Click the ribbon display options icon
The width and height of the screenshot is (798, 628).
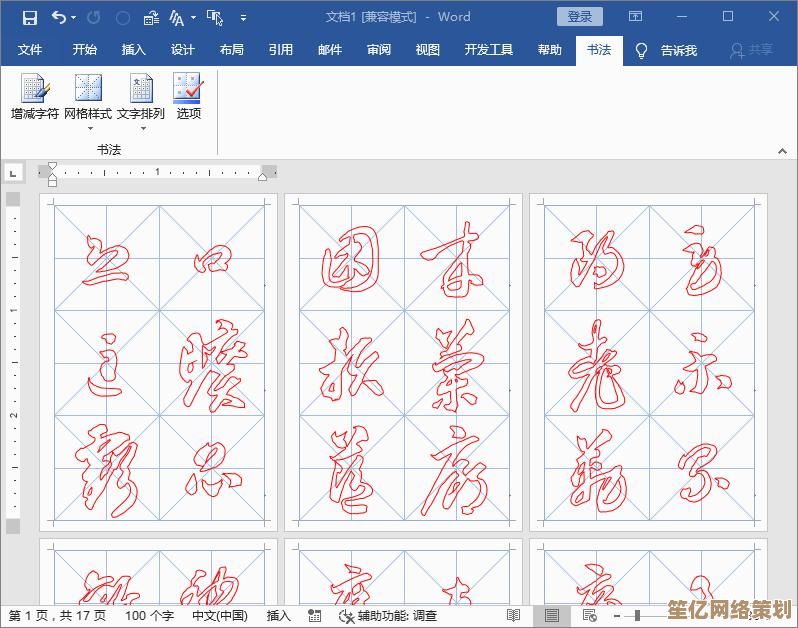click(x=635, y=17)
